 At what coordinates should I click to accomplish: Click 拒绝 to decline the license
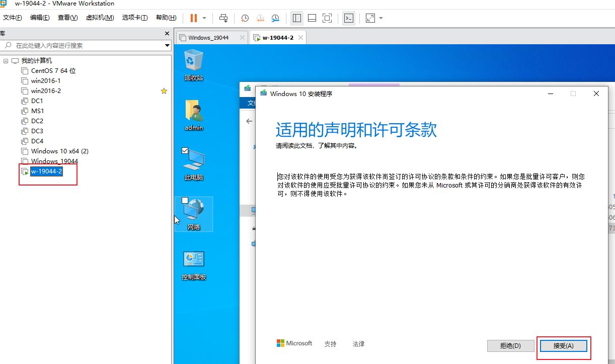(x=510, y=346)
